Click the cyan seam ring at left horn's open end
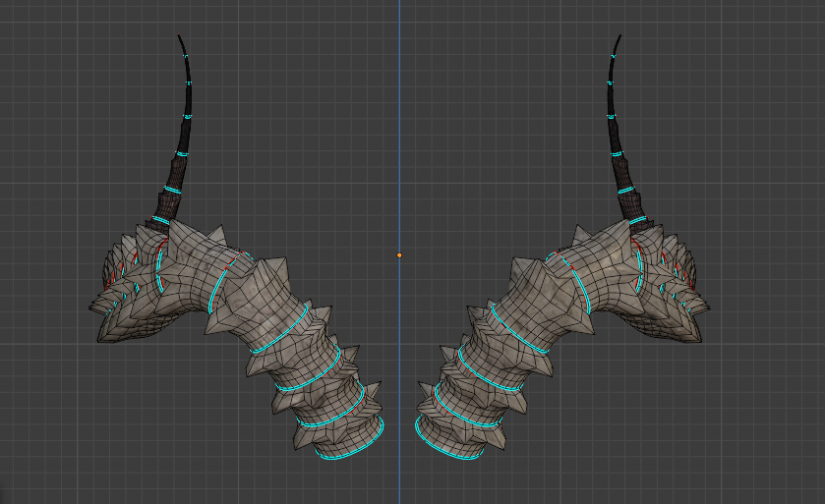The image size is (825, 504). pyautogui.click(x=351, y=439)
